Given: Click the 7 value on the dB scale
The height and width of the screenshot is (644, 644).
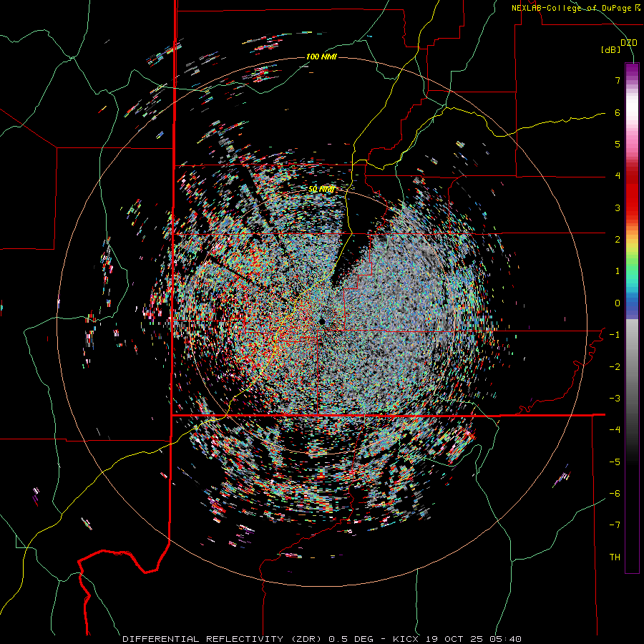Looking at the screenshot, I should [x=618, y=80].
